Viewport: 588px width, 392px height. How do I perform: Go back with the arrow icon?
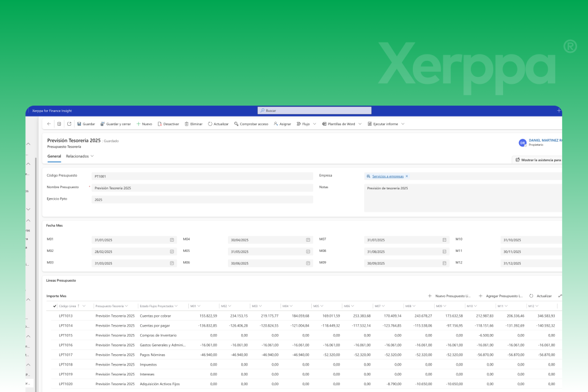coord(49,124)
